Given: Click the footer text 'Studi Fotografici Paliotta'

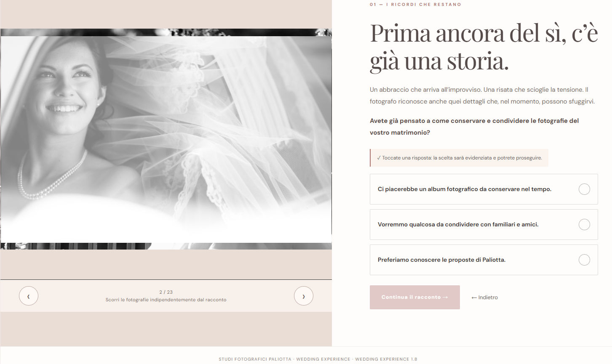Looking at the screenshot, I should click(255, 359).
